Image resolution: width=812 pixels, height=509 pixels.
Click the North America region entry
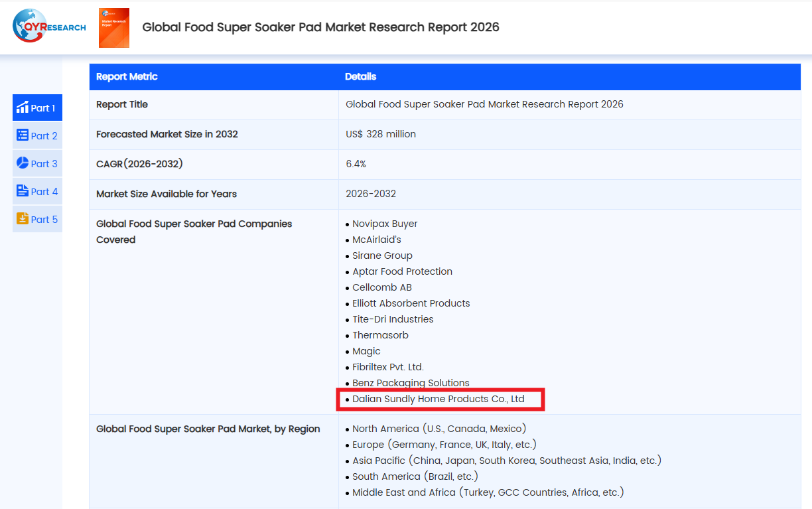point(439,429)
